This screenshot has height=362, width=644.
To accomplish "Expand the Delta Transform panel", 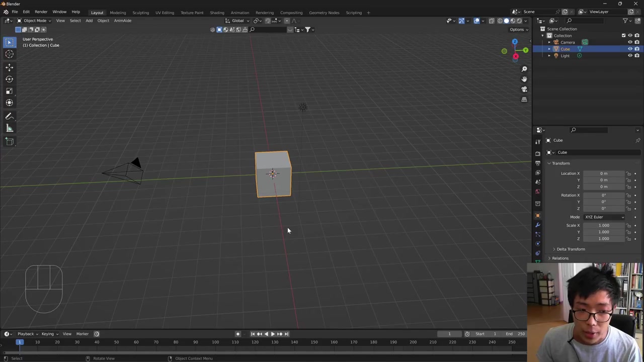I will pos(571,249).
